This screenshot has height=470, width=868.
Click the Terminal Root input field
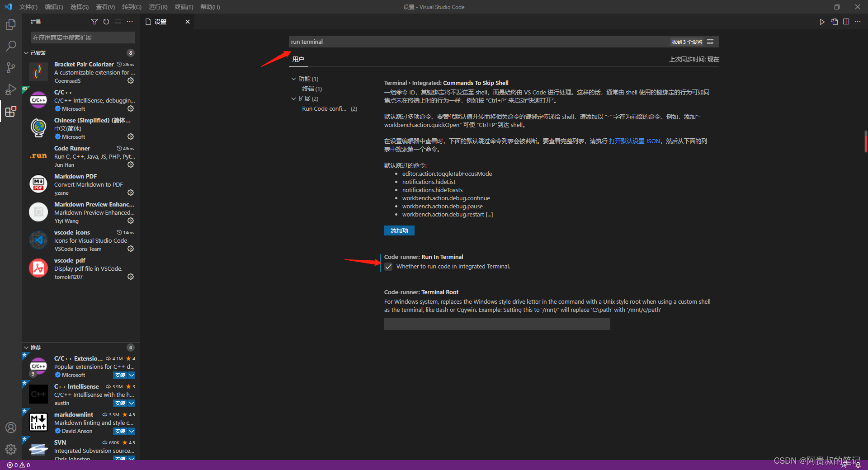click(x=496, y=324)
